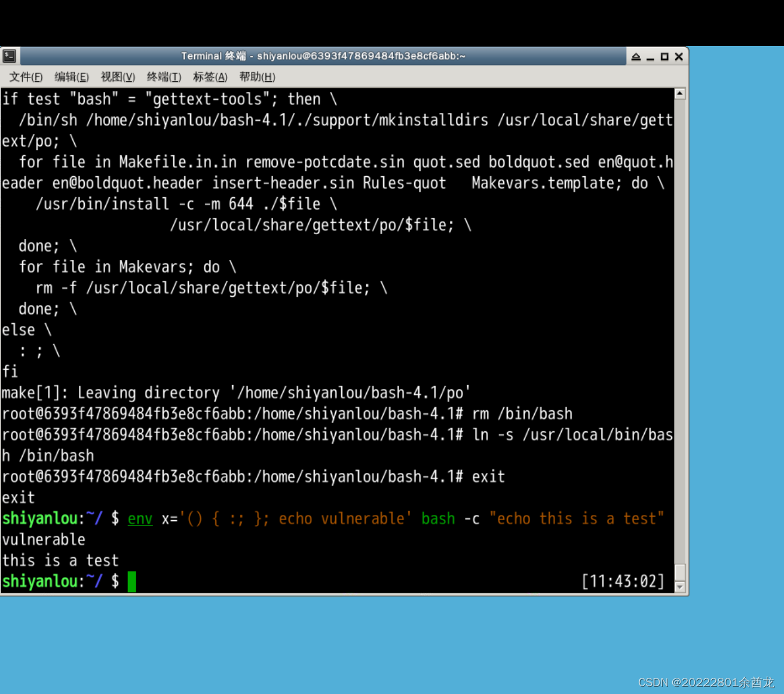Click the 'vulnerable' output line
784x694 pixels.
[44, 539]
